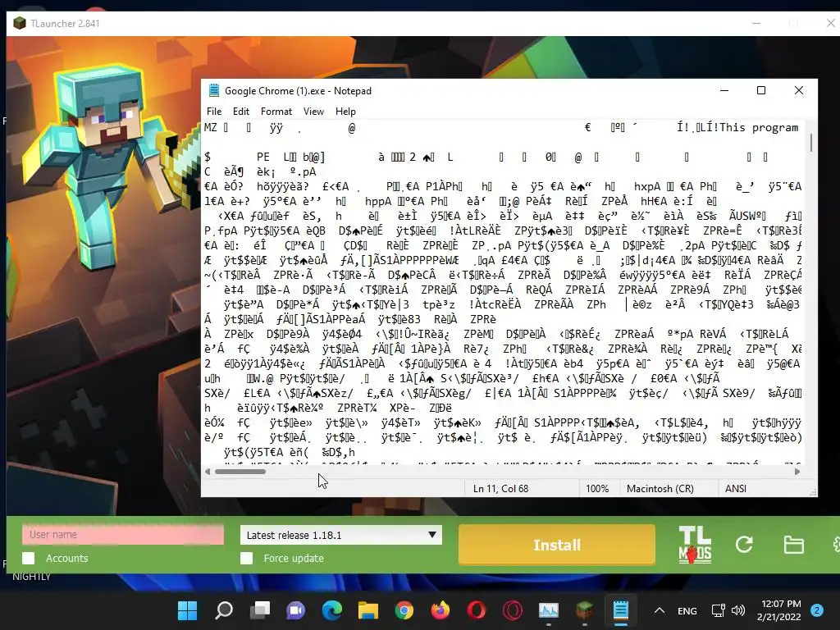
Task: Close the Notepad window
Action: point(799,90)
